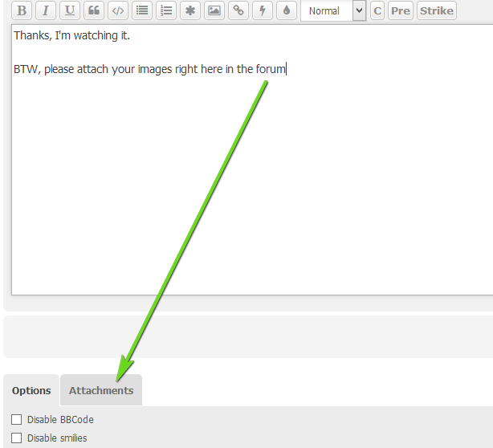Insert code tag with code icon
The width and height of the screenshot is (493, 448).
118,10
